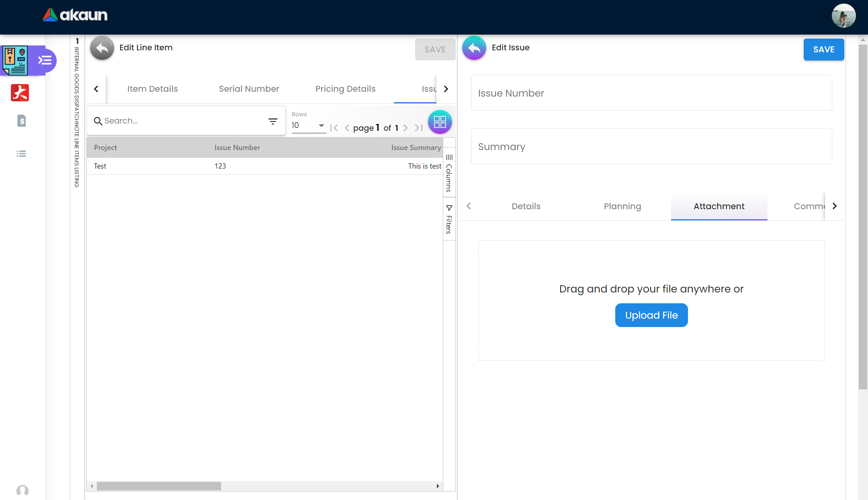Toggle the Filters side panel
The height and width of the screenshot is (500, 868).
pos(449,219)
